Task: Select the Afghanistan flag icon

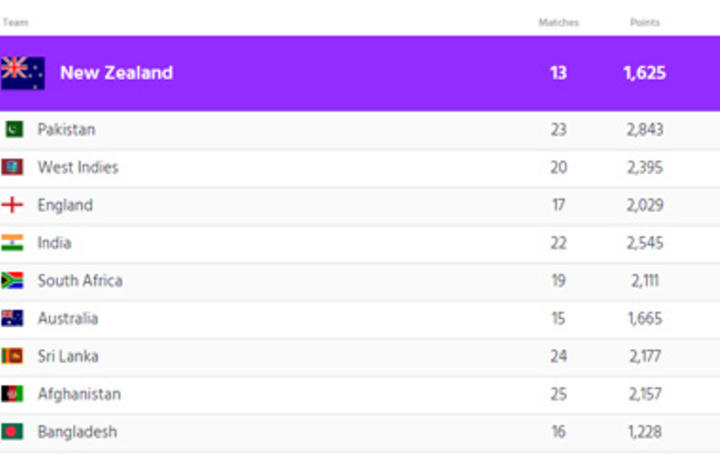Action: click(x=13, y=394)
